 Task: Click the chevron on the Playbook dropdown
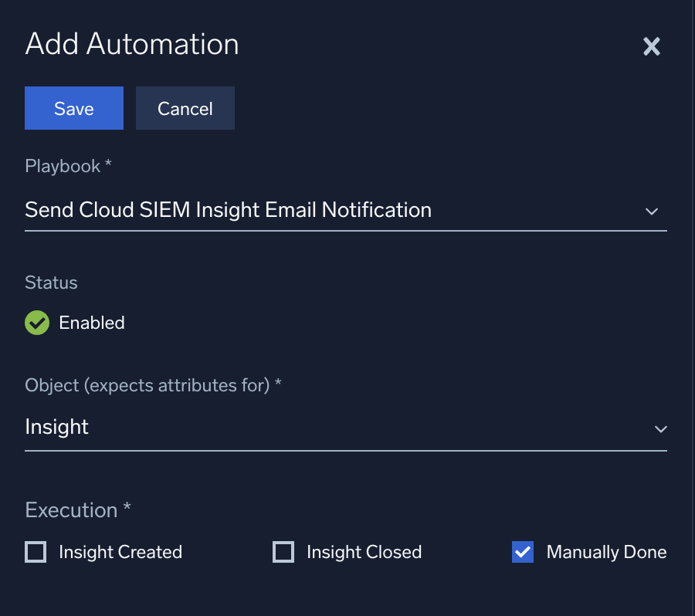[652, 211]
